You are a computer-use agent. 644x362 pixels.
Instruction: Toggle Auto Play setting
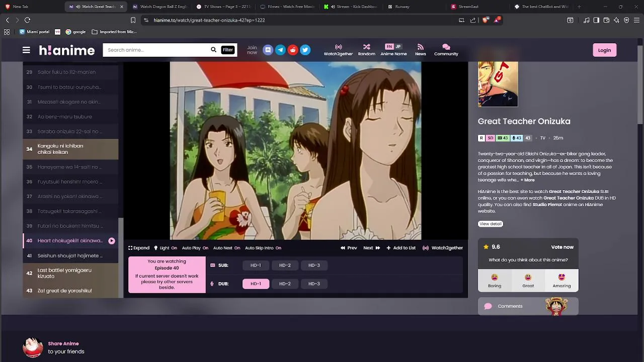click(195, 248)
